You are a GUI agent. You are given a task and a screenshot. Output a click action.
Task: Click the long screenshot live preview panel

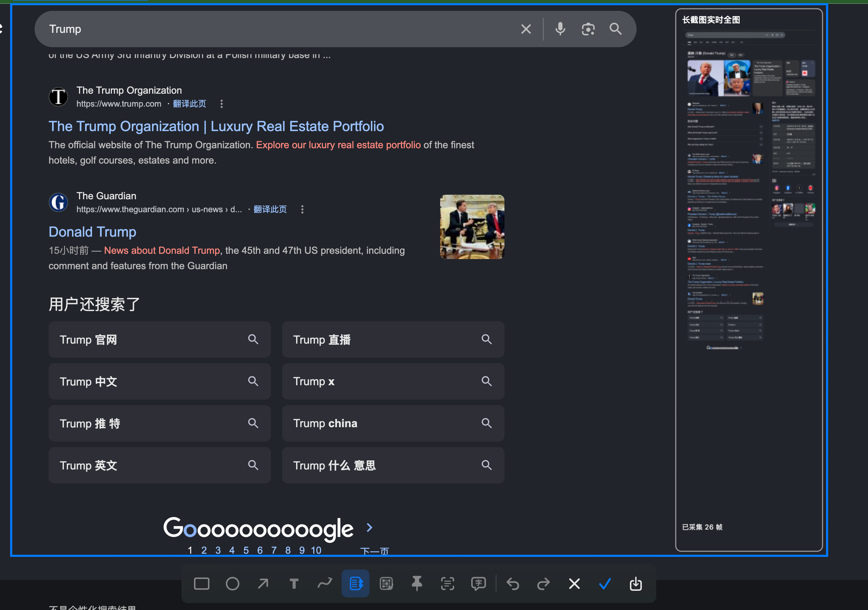point(748,280)
